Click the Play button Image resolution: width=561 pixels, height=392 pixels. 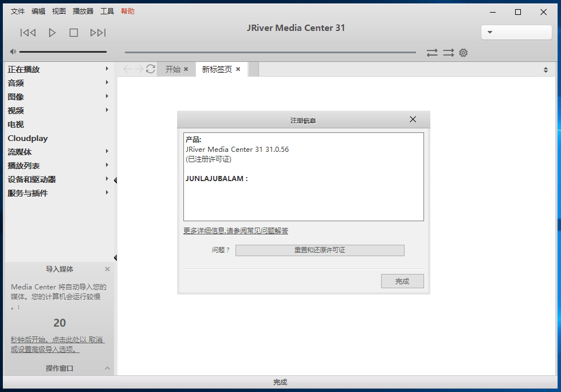pos(52,33)
